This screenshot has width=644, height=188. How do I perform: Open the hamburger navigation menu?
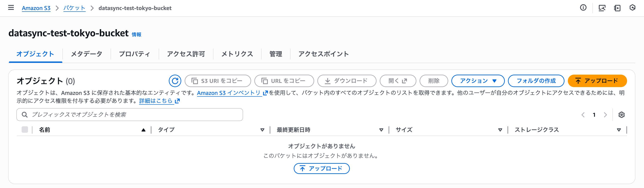point(11,8)
